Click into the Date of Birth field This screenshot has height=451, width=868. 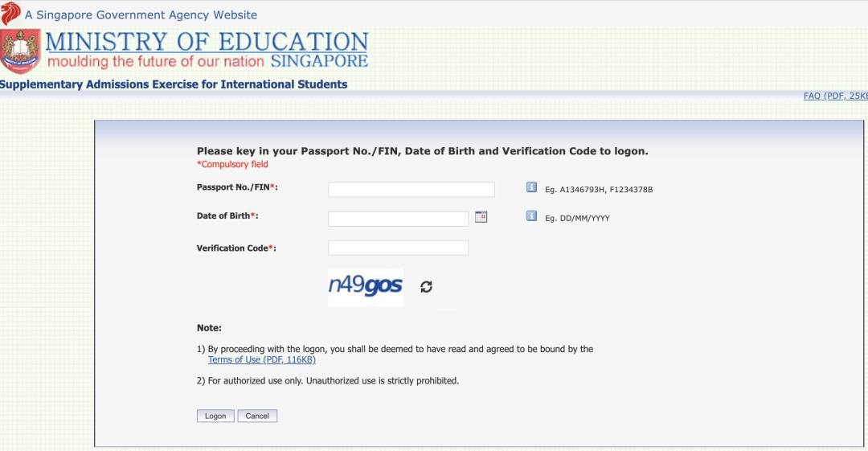pyautogui.click(x=398, y=219)
